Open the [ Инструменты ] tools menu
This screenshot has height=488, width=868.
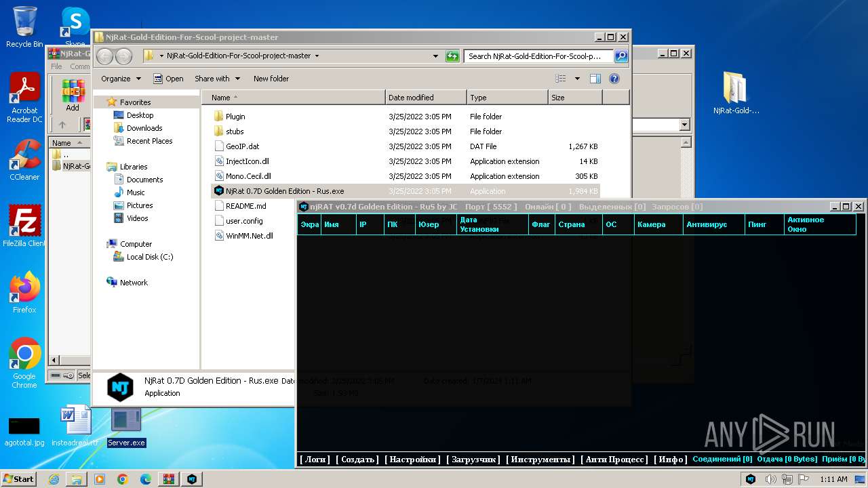540,460
